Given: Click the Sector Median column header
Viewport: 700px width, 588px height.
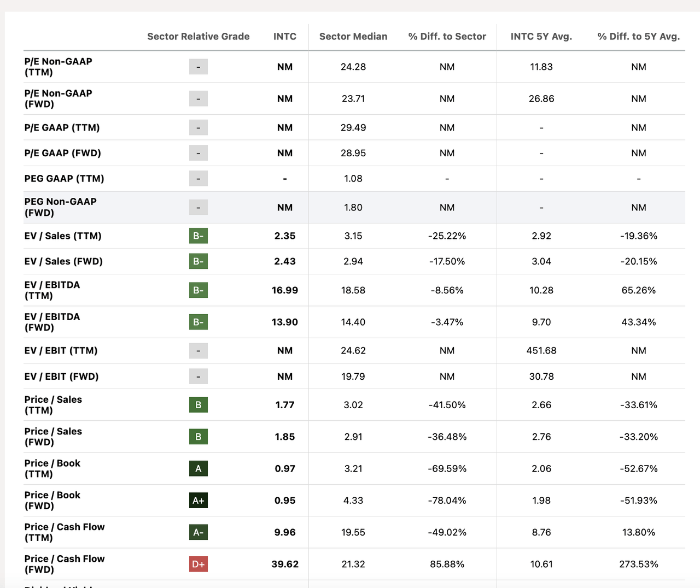Looking at the screenshot, I should point(353,37).
